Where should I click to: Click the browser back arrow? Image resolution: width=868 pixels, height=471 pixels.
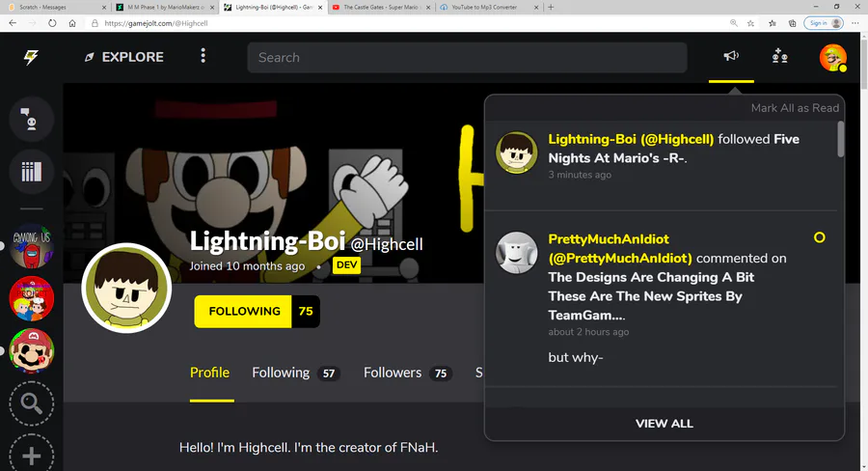(13, 23)
